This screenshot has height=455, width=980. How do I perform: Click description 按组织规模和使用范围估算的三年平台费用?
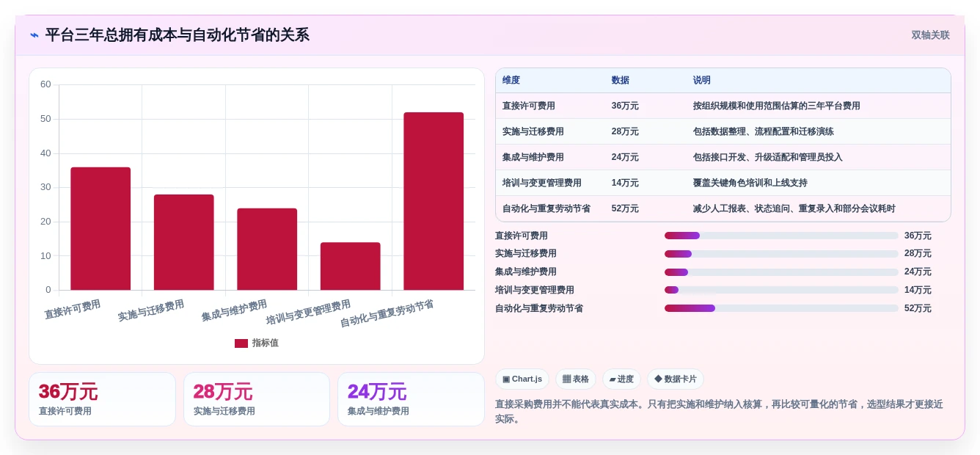[776, 106]
